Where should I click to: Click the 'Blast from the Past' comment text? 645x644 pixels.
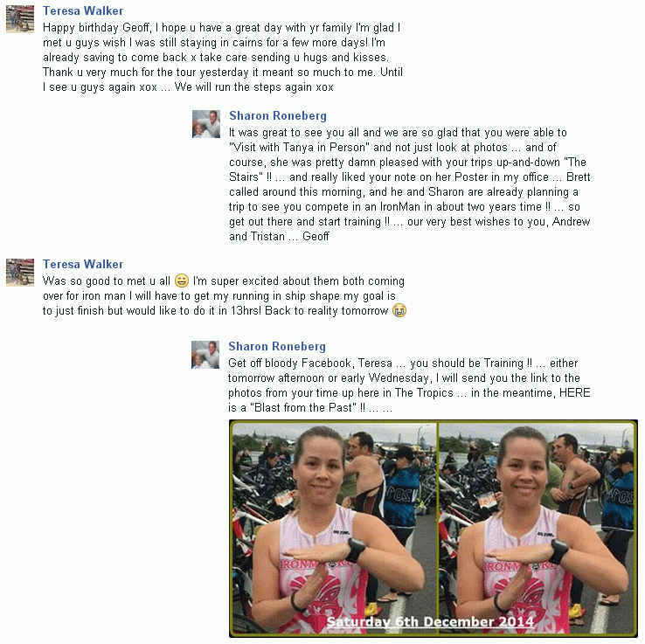409,385
